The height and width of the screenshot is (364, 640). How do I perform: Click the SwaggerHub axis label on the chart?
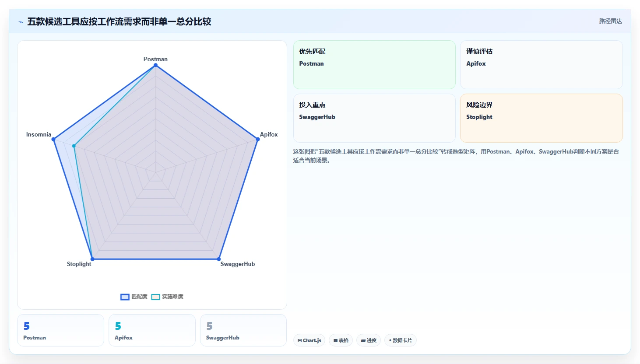pos(238,264)
